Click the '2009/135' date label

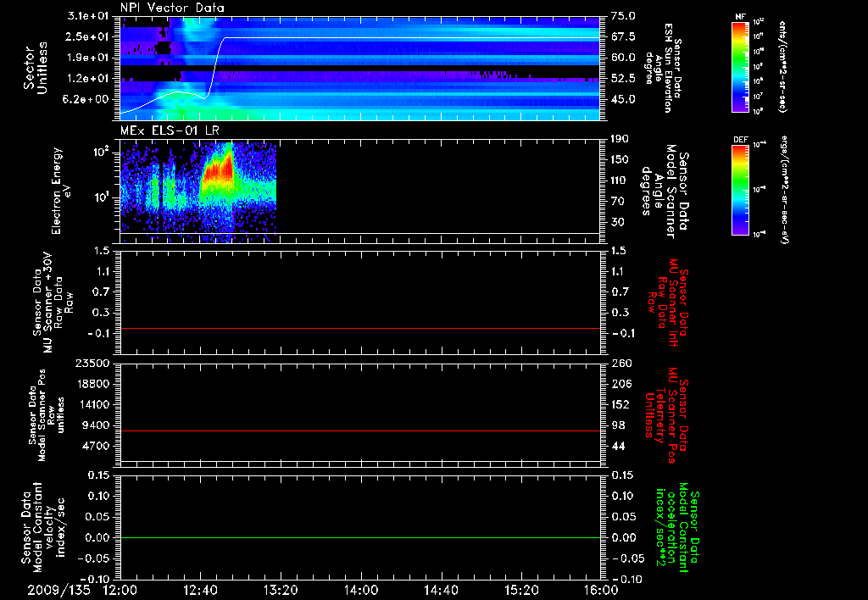click(58, 590)
